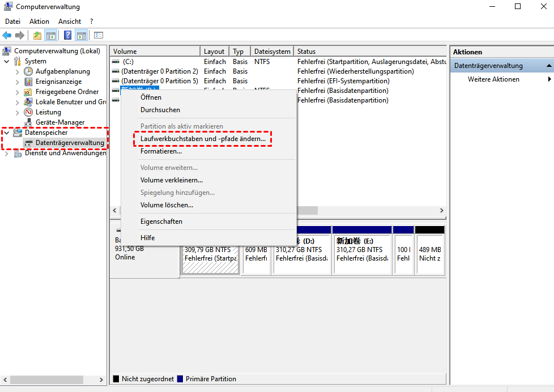
Task: Click tree pane horizontal scrollbar right arrow
Action: point(101,380)
